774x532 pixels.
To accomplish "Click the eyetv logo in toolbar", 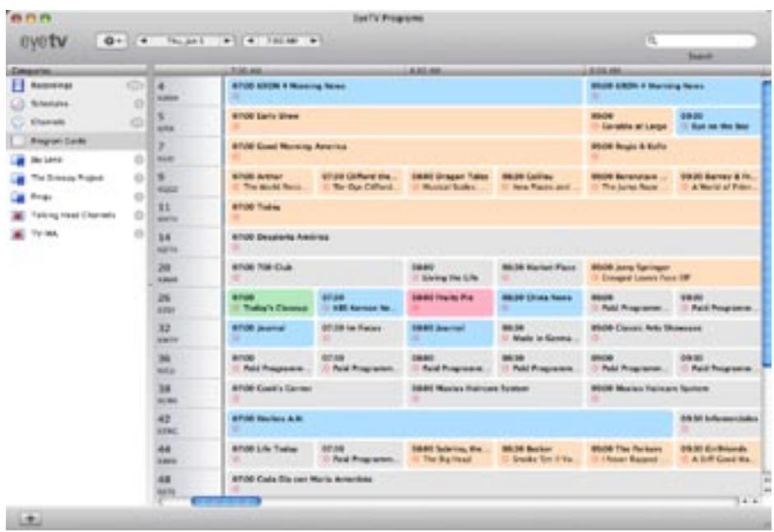I will pyautogui.click(x=44, y=41).
